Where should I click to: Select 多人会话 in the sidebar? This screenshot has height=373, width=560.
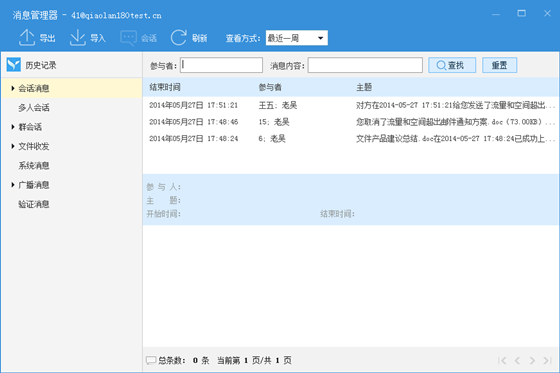[x=34, y=108]
